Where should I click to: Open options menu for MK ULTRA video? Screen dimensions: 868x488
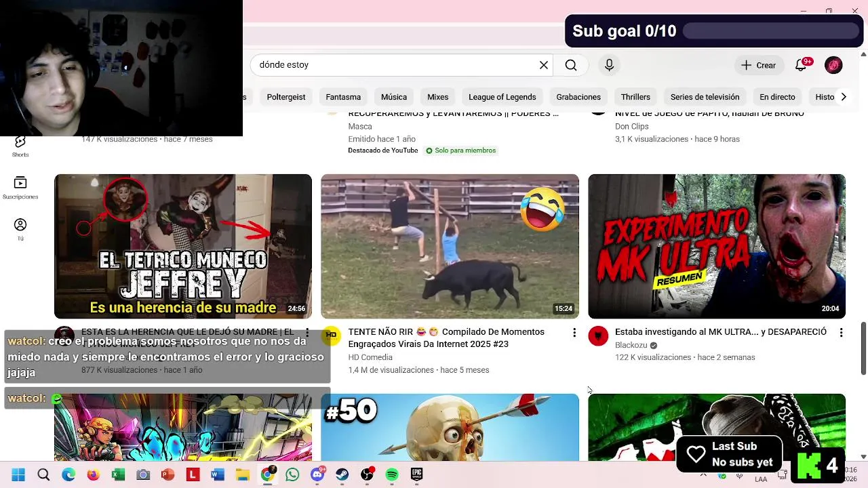tap(841, 333)
